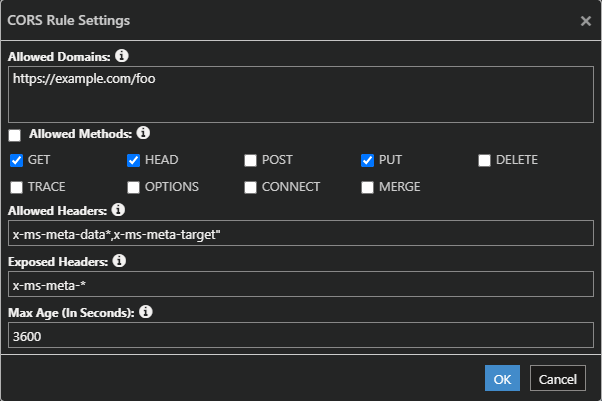This screenshot has height=401, width=602.
Task: Tick the OPTIONS method checkbox
Action: (133, 187)
